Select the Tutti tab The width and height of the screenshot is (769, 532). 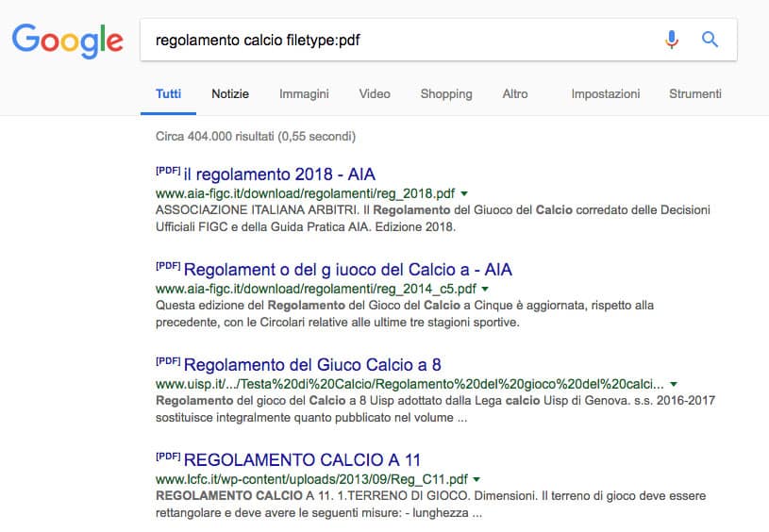168,93
